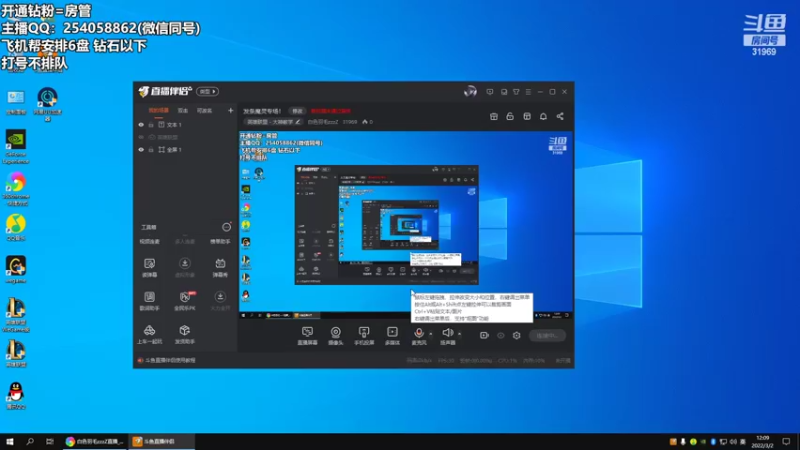Toggle visibility of the 文本 1 source
Viewport: 800px width, 450px height.
(x=141, y=124)
